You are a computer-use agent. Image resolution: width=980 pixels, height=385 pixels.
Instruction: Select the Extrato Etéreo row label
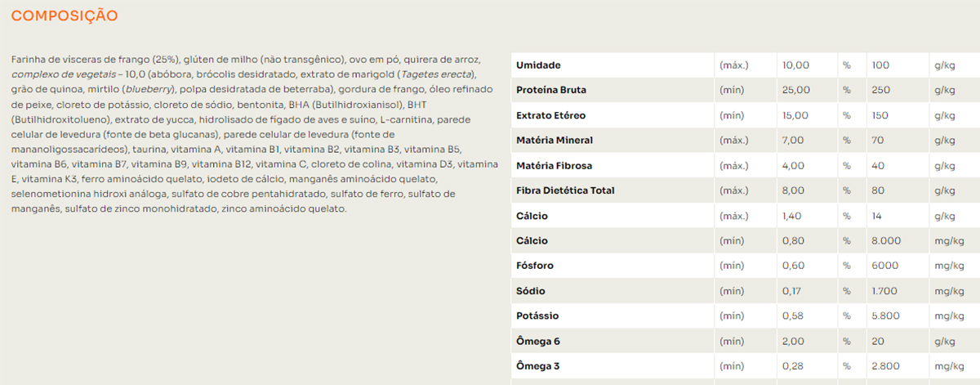(x=550, y=115)
